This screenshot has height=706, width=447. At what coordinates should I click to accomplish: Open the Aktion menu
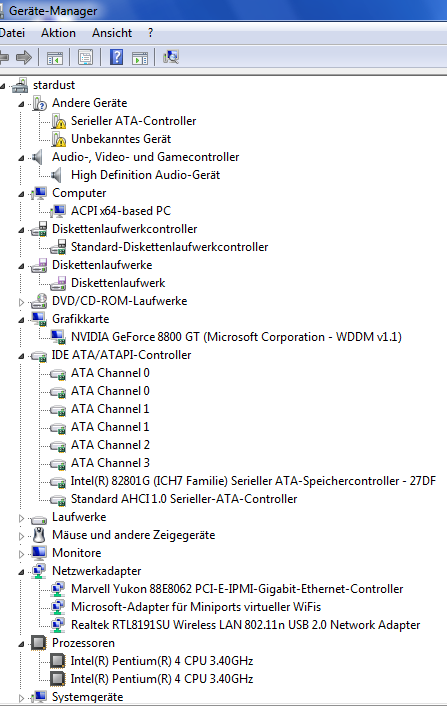pyautogui.click(x=59, y=33)
